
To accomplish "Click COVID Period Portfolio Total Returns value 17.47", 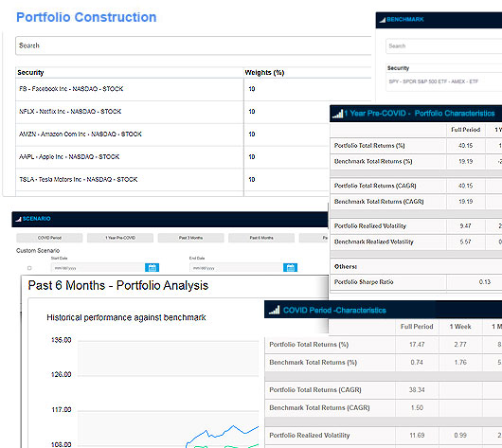I will point(417,345).
